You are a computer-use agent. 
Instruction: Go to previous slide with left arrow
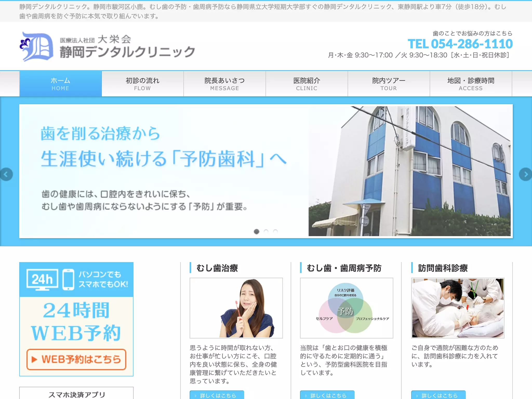[6, 174]
